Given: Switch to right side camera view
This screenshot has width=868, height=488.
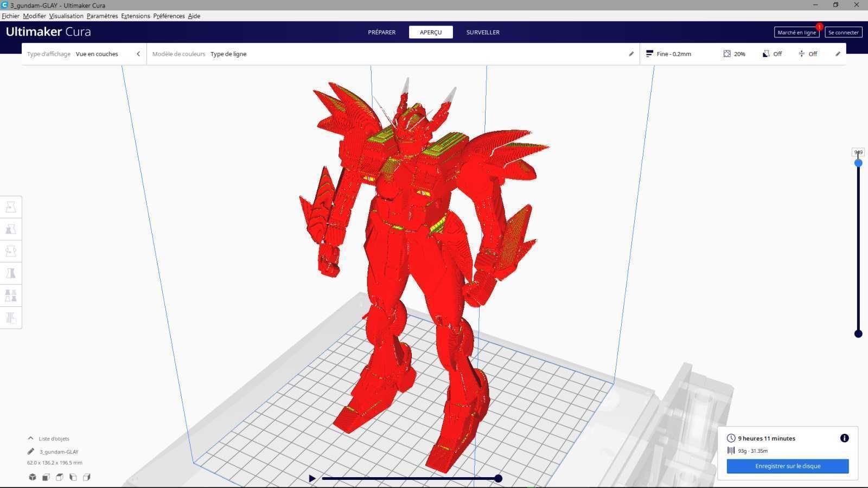Looking at the screenshot, I should [87, 477].
